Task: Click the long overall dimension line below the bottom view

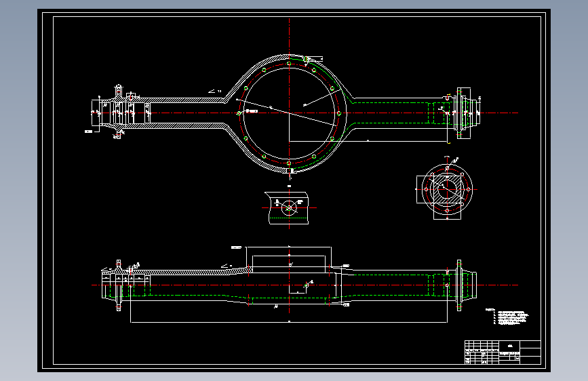Action: tap(289, 322)
